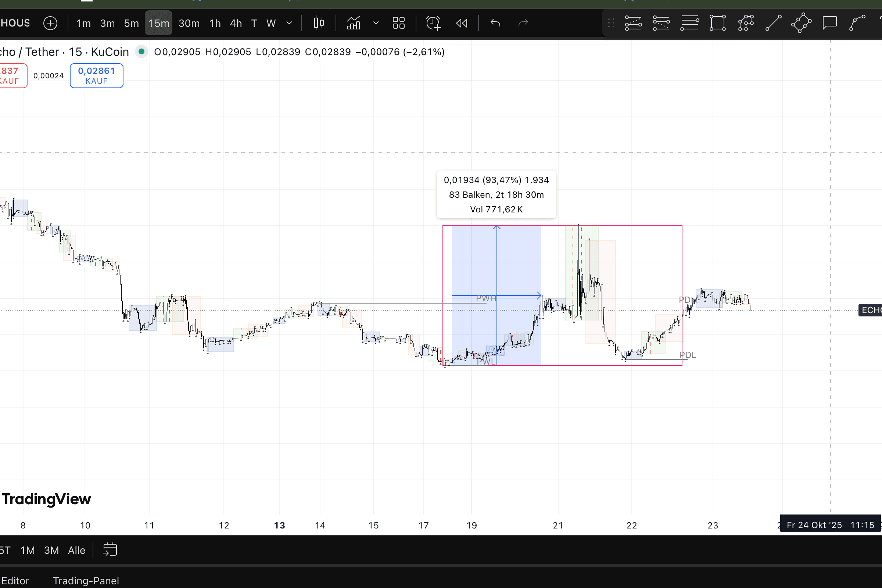Click the add symbol plus icon
The width and height of the screenshot is (882, 588).
[x=50, y=23]
